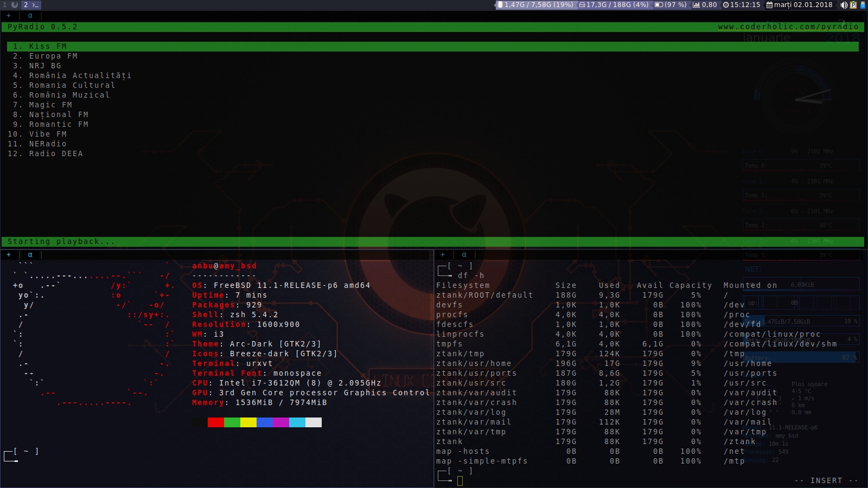Select α tab in neofetch terminal
Viewport: 868px width, 488px height.
(x=30, y=254)
